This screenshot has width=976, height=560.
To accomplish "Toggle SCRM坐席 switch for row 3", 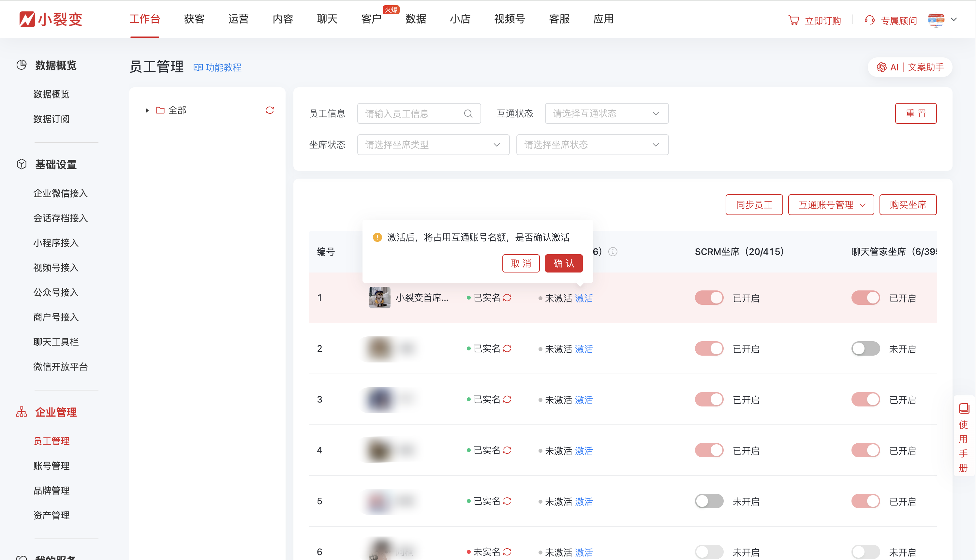I will coord(709,399).
